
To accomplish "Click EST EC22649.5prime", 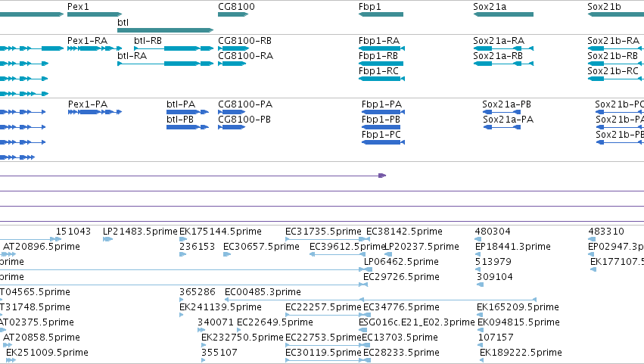I will point(275,322).
